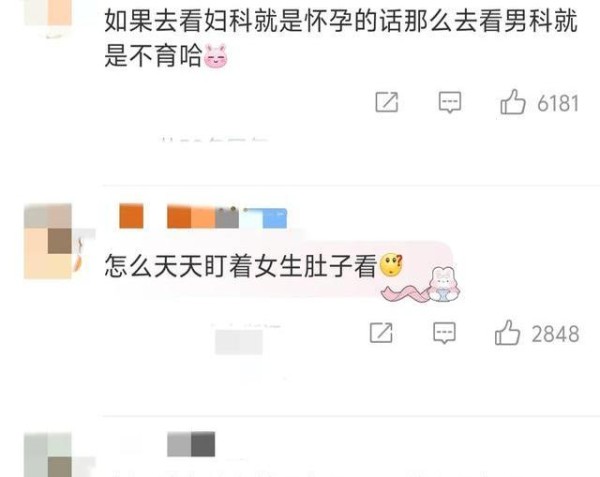Select the comment starting with 如果去看妇科

(341, 38)
